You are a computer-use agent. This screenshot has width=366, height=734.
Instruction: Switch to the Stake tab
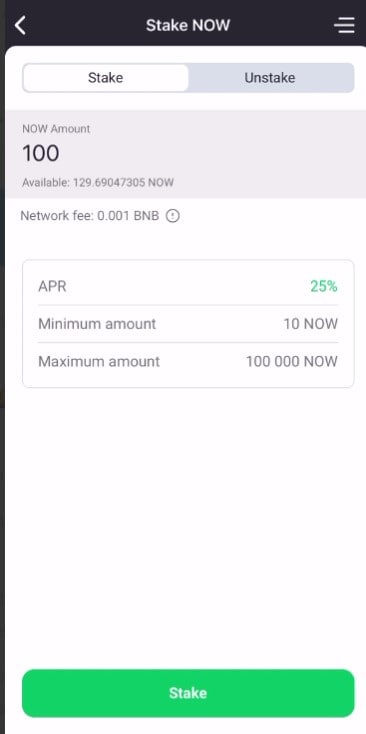106,78
